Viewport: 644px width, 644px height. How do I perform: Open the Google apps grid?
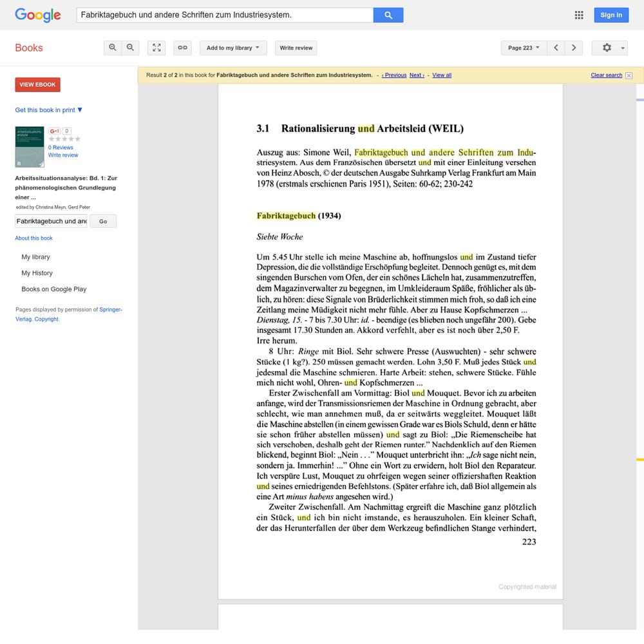pos(579,15)
